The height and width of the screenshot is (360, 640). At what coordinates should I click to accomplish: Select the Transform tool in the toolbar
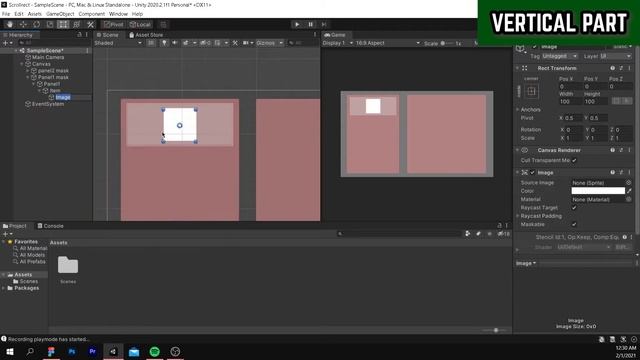click(x=76, y=24)
